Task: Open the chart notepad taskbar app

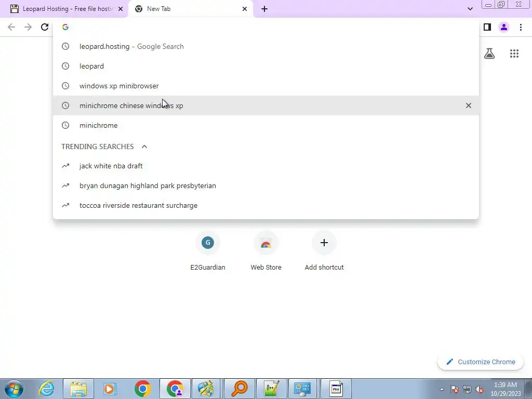Action: pos(271,389)
